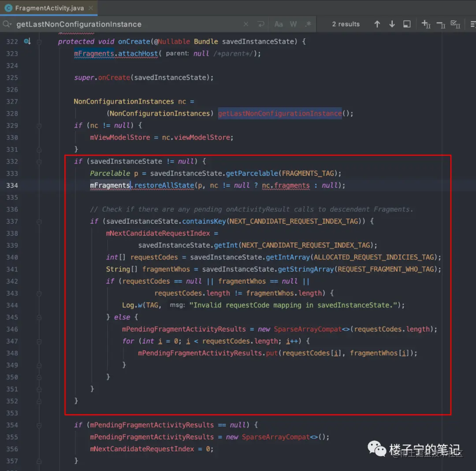
Task: Click getParcelable on line 333
Action: [x=252, y=173]
